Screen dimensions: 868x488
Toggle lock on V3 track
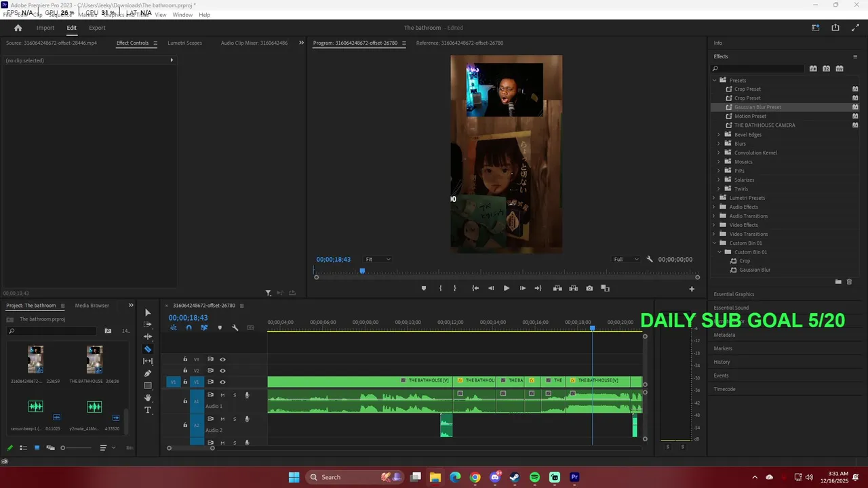185,359
